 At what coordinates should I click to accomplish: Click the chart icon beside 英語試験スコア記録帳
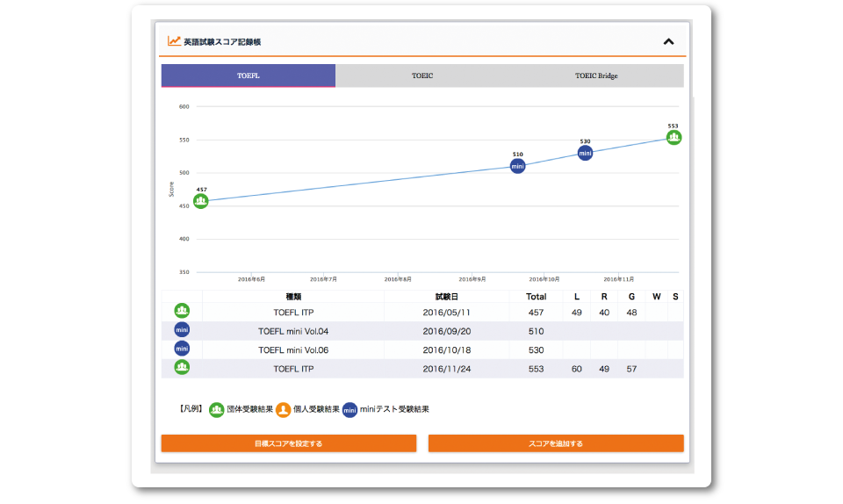tap(174, 41)
